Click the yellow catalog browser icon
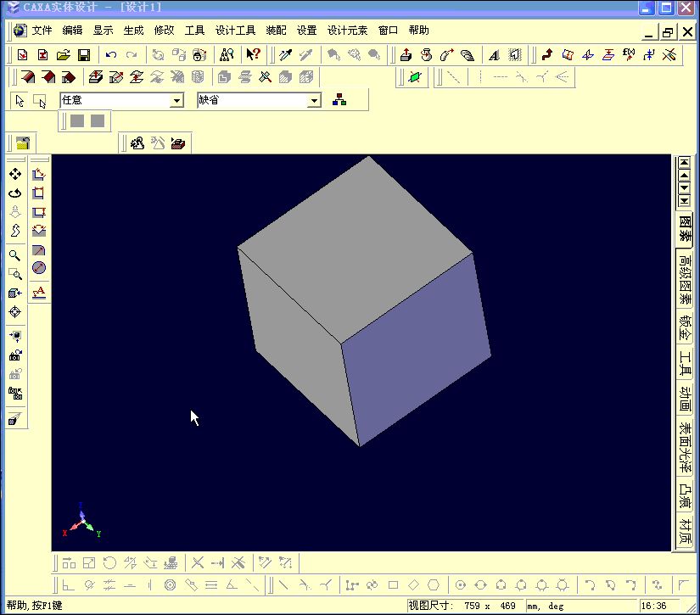This screenshot has height=615, width=700. pyautogui.click(x=23, y=143)
